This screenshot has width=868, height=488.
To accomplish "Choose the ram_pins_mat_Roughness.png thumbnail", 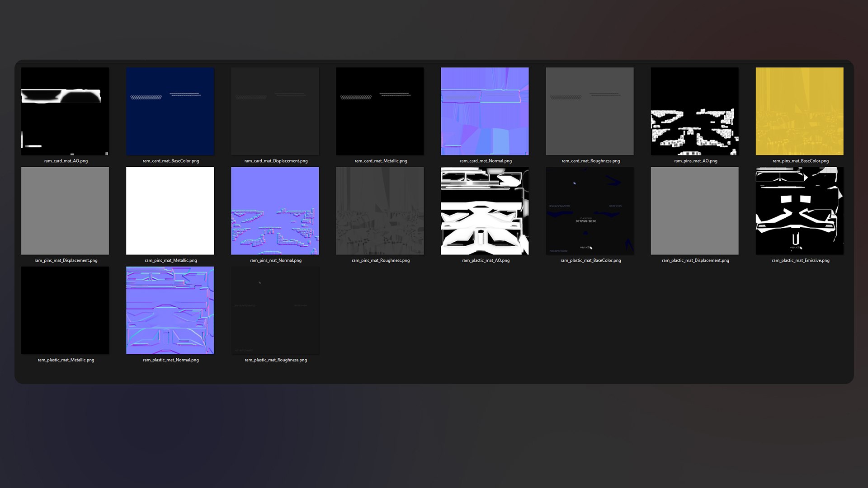I will point(380,211).
